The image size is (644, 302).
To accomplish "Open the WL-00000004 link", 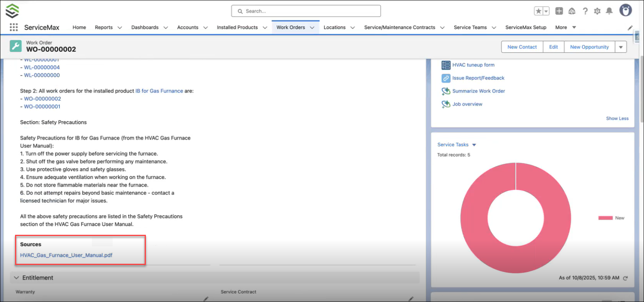I will (42, 68).
